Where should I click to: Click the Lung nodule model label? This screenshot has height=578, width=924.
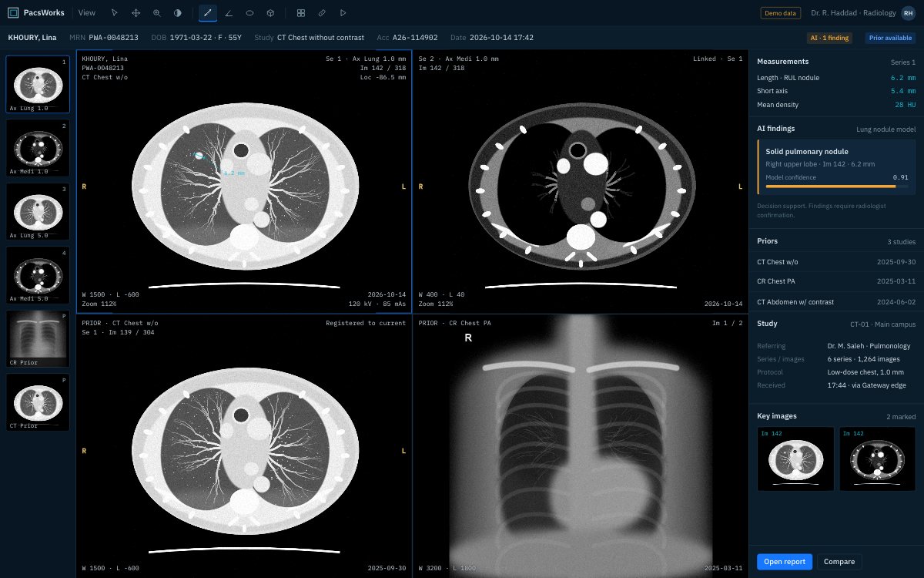pos(885,129)
